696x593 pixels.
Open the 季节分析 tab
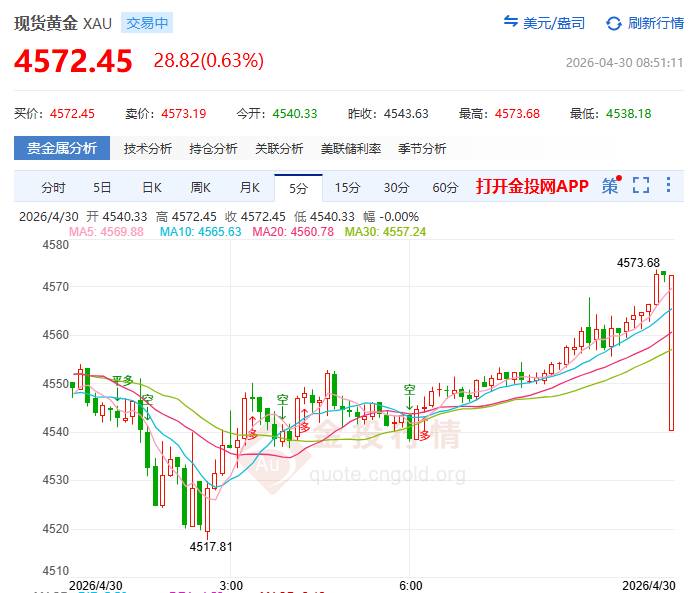pyautogui.click(x=422, y=149)
